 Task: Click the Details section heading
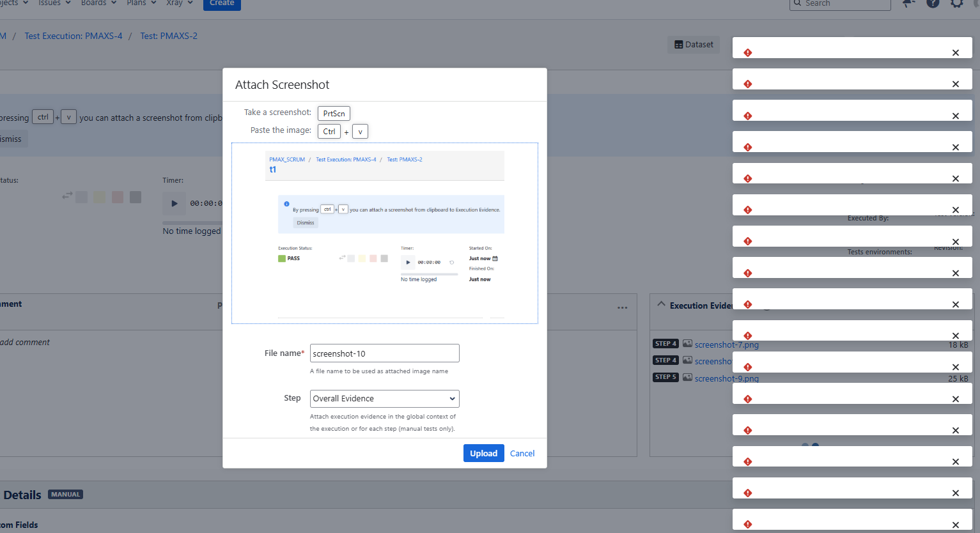pos(22,495)
